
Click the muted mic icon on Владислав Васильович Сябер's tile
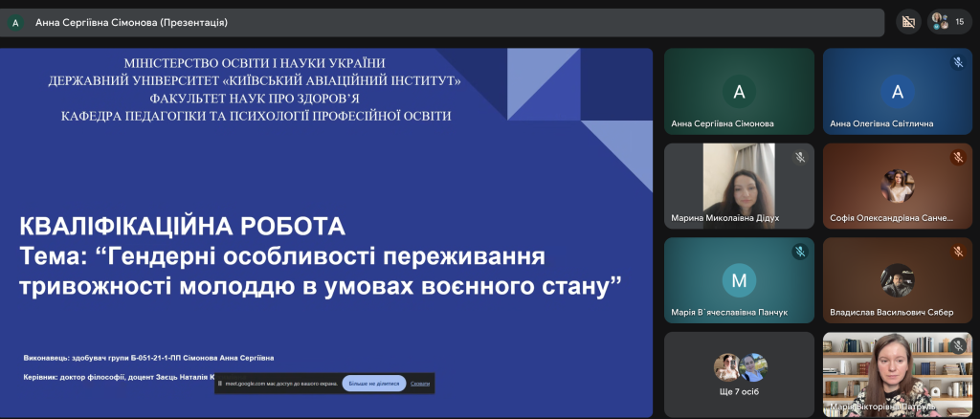(957, 252)
